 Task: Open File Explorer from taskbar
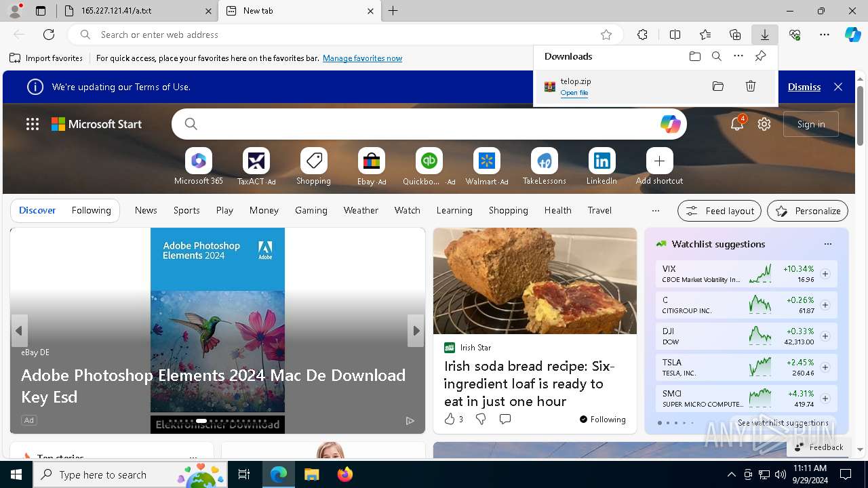click(x=311, y=474)
